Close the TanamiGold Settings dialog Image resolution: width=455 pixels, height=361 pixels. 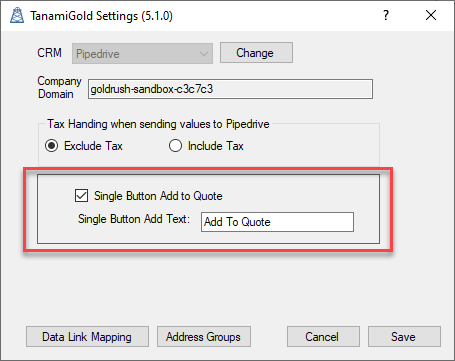(x=431, y=15)
